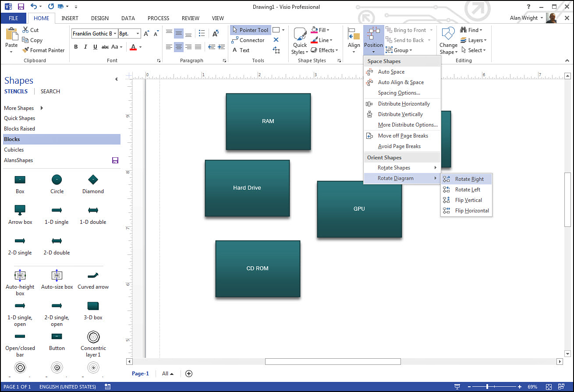The width and height of the screenshot is (574, 392).
Task: Click the Save icon in Quick Access
Action: tap(21, 7)
